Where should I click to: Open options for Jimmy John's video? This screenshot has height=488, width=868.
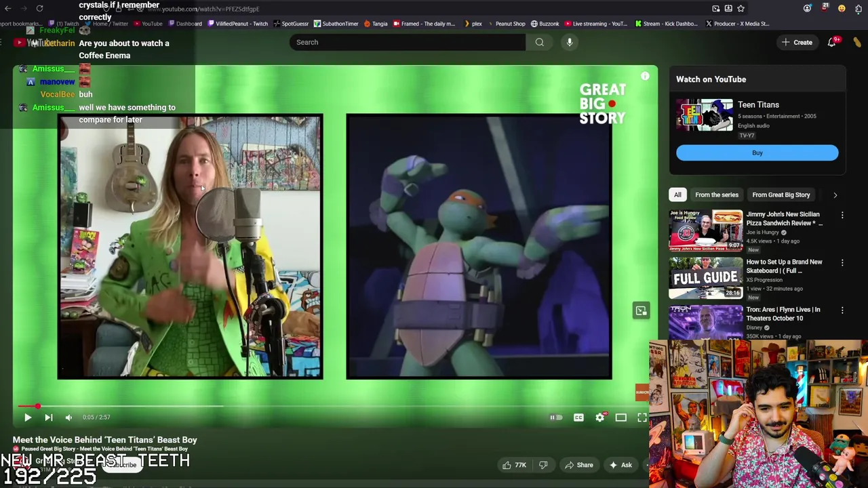(842, 216)
